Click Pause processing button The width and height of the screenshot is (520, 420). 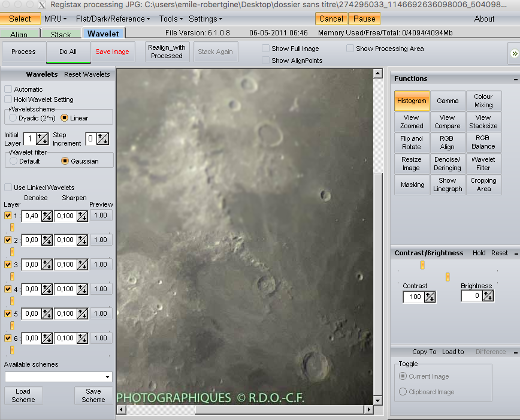pos(364,19)
